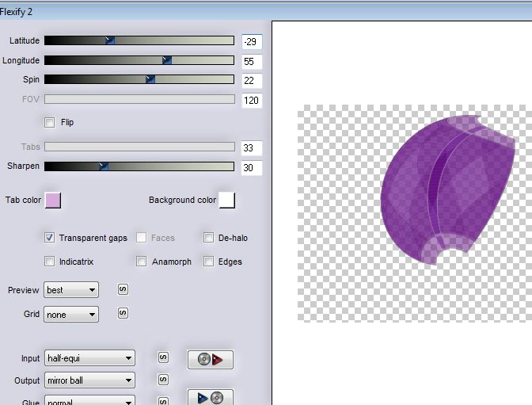532x405 pixels.
Task: Open the Preview quality dropdown
Action: pyautogui.click(x=71, y=290)
